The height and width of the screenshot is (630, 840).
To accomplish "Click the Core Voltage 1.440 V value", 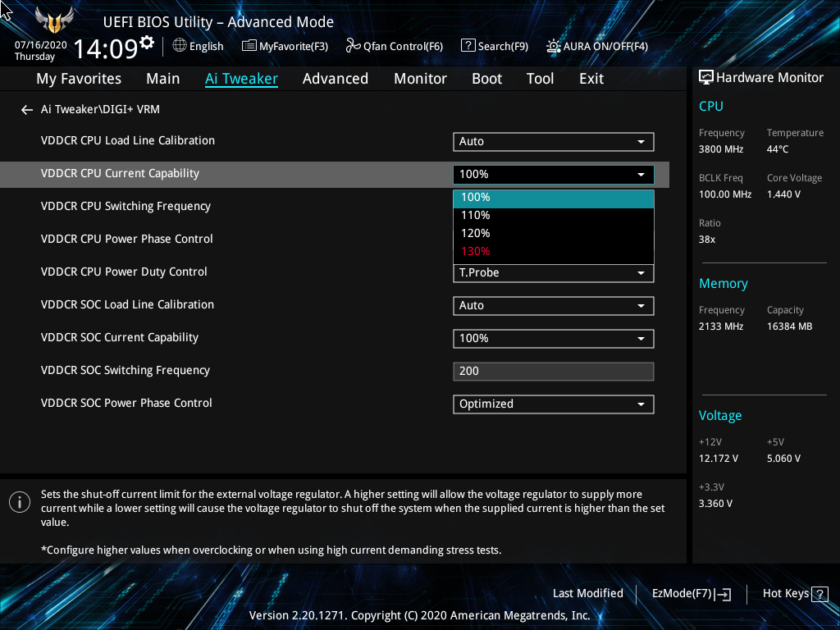I will 783,194.
